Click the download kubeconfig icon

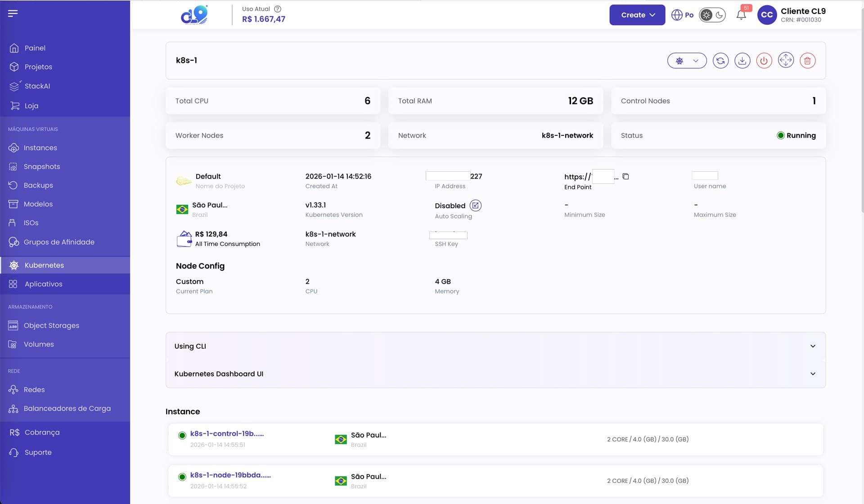742,61
